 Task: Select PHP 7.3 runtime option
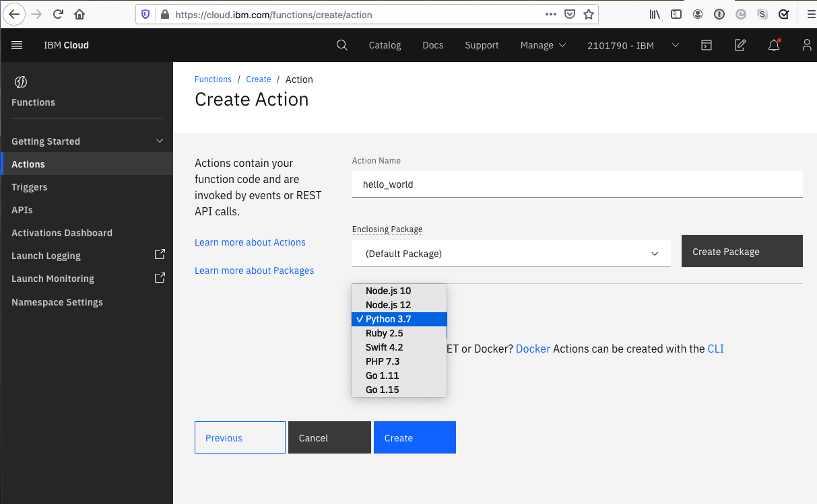pyautogui.click(x=399, y=361)
